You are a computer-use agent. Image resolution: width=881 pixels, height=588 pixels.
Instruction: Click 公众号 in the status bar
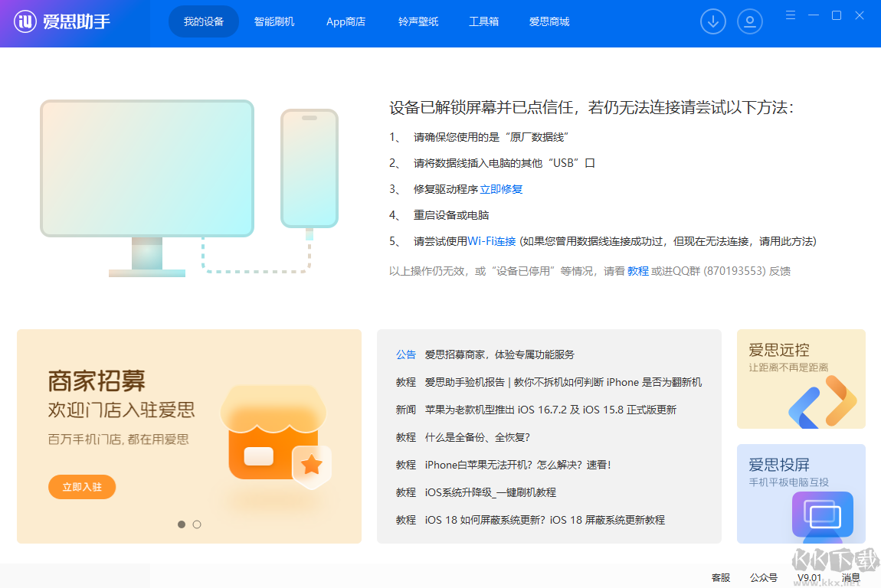[764, 577]
